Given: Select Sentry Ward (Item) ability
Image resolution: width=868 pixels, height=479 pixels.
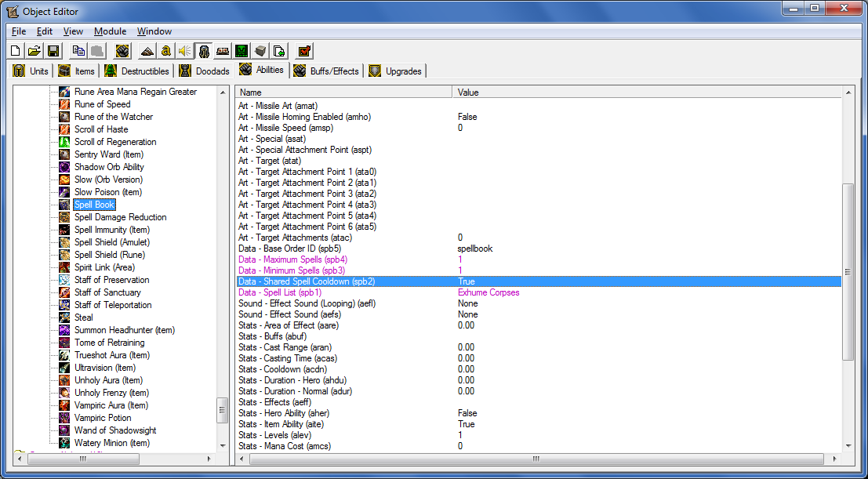Looking at the screenshot, I should click(x=108, y=154).
